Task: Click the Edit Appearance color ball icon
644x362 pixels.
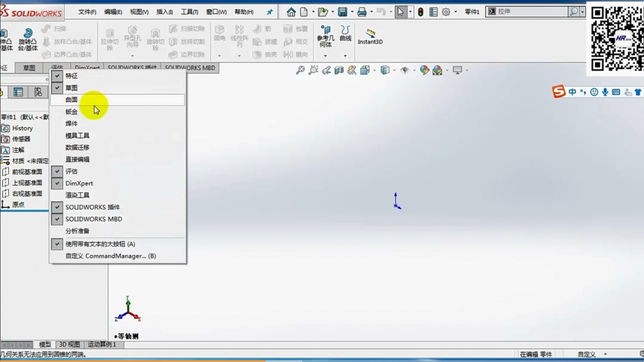Action: coord(424,70)
